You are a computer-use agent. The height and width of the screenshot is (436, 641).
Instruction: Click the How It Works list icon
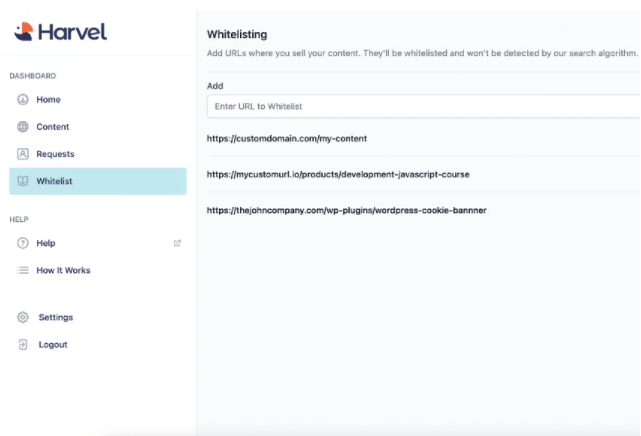(23, 270)
